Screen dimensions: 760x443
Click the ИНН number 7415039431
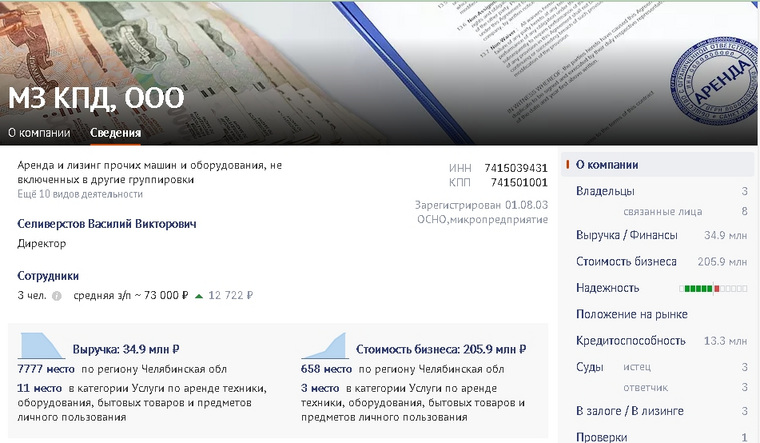pyautogui.click(x=516, y=168)
